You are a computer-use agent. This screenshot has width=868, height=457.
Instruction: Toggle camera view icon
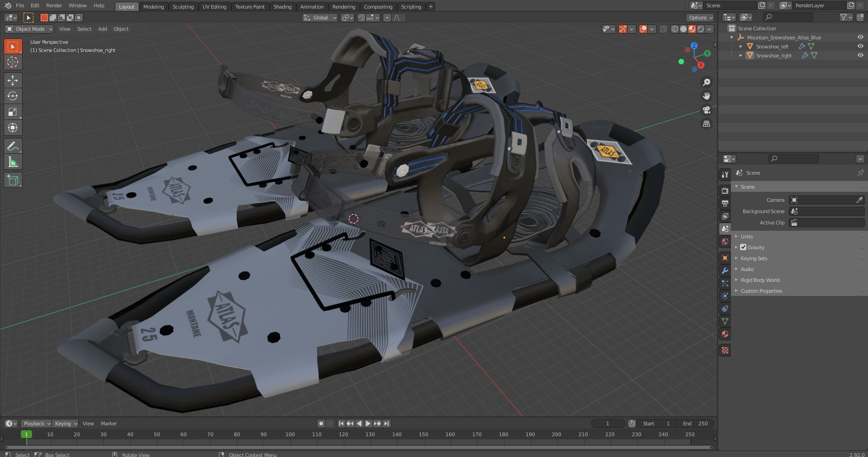point(707,110)
